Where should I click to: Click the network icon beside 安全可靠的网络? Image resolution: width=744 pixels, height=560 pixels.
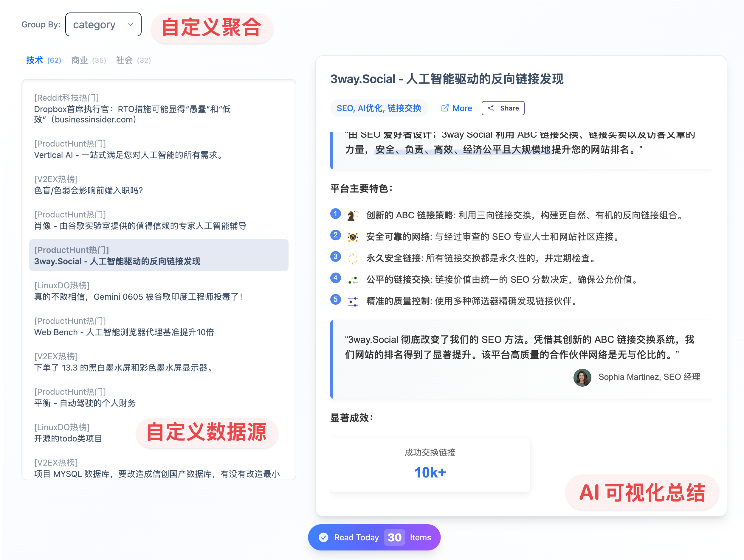(x=353, y=237)
